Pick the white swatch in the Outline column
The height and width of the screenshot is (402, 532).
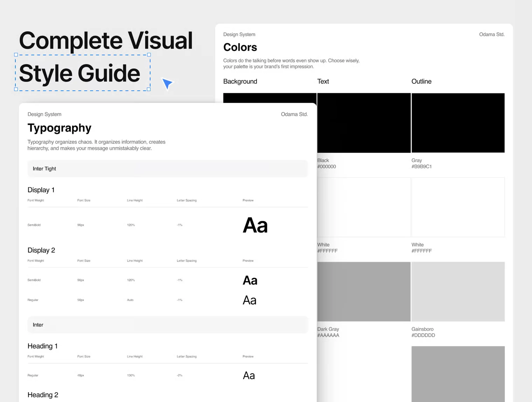458,207
